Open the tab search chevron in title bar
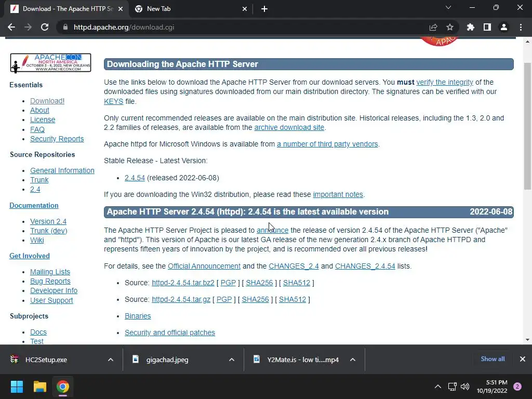This screenshot has width=532, height=399. [x=448, y=7]
